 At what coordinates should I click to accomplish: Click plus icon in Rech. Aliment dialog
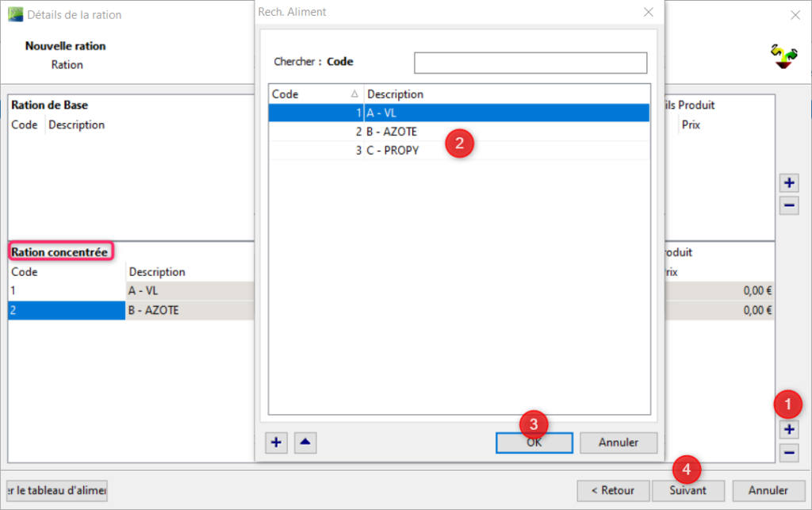point(276,443)
